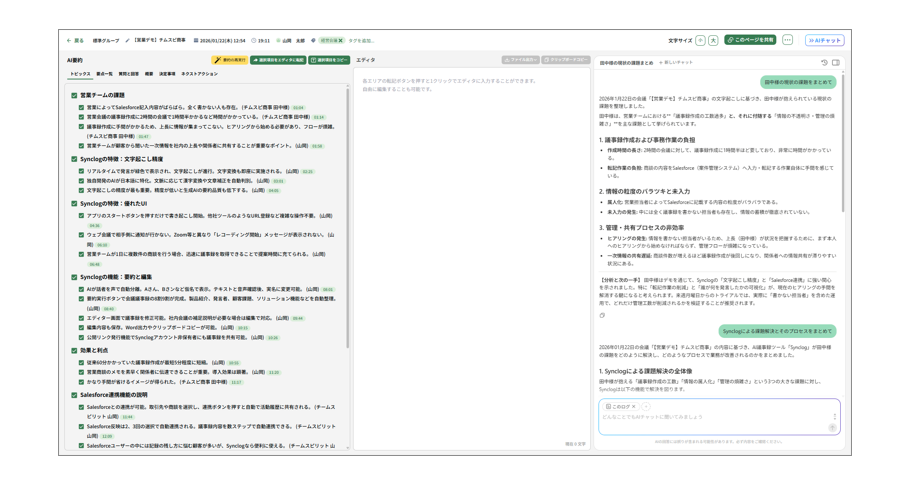Uncheck the Salesforce連携機能の説明 checkbox
This screenshot has height=486, width=908.
[74, 396]
